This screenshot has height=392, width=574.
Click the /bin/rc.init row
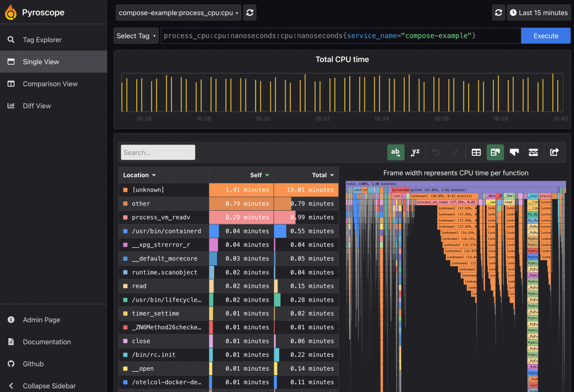click(229, 354)
